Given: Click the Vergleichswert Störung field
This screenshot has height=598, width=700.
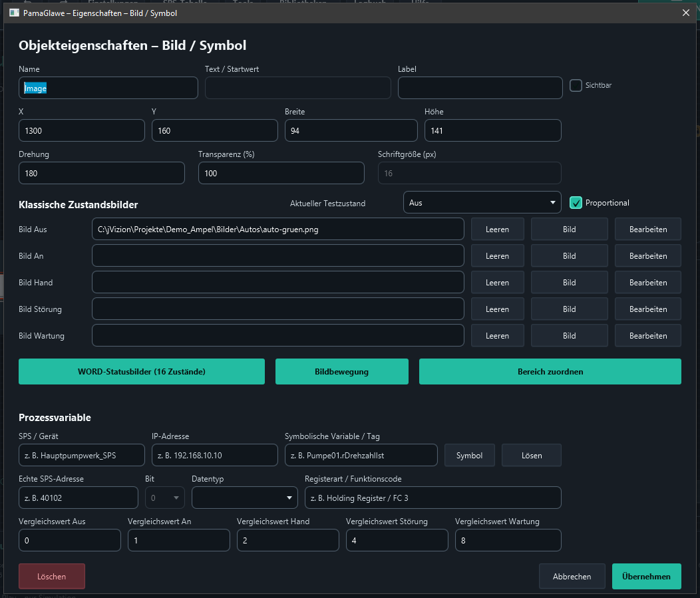Looking at the screenshot, I should (x=397, y=540).
